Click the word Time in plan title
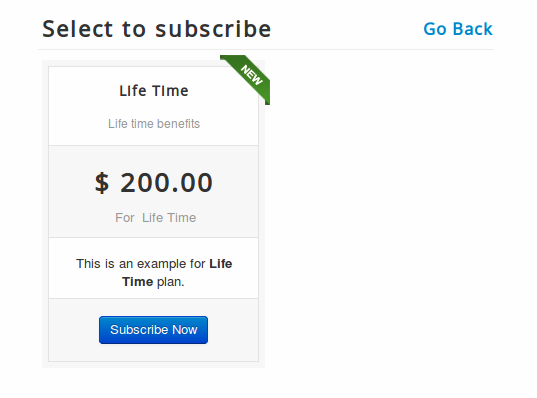 (x=170, y=91)
